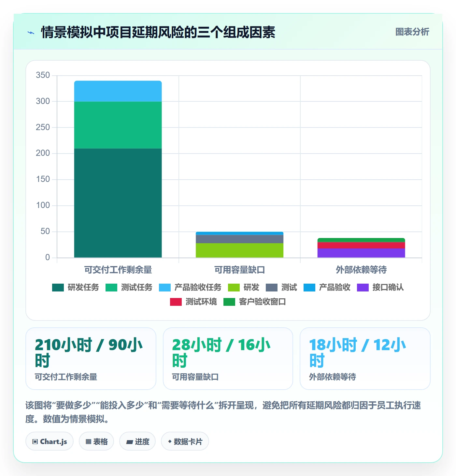
Task: Click the grid icon in 表格 chip
Action: pyautogui.click(x=88, y=442)
